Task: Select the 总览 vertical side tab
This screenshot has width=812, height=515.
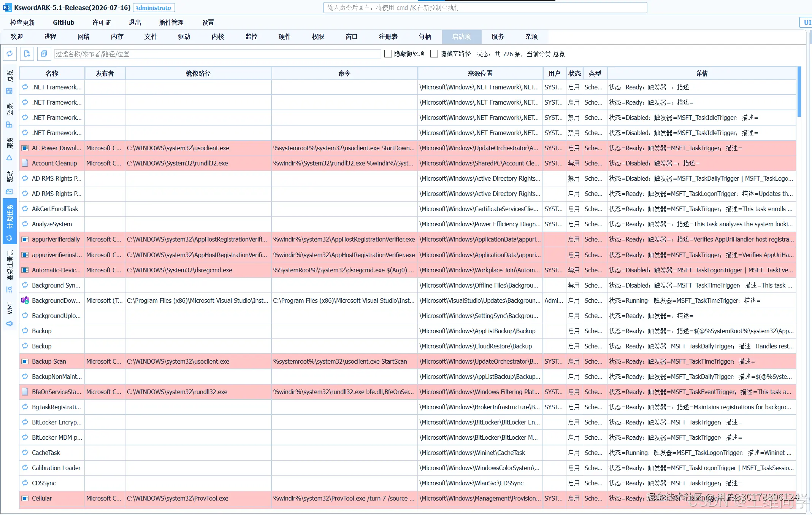Action: 10,82
